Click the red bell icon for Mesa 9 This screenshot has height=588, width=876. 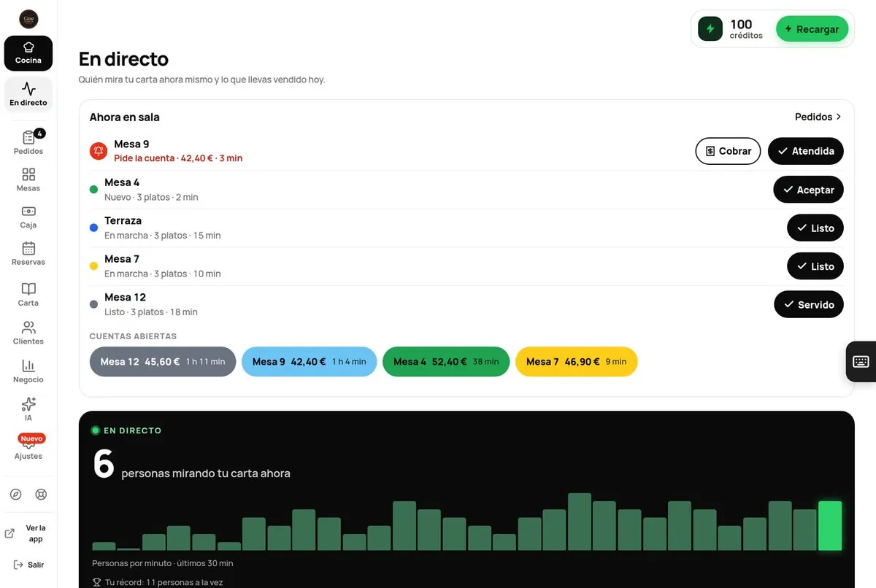[99, 151]
